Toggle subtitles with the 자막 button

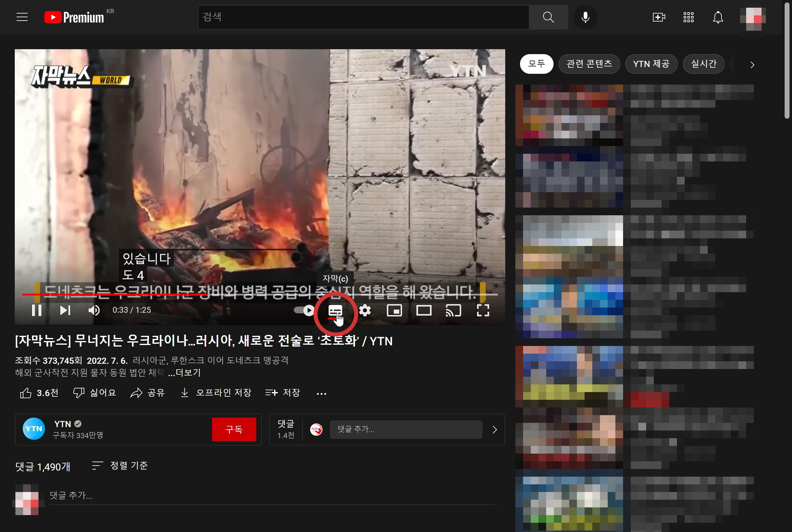coord(335,310)
